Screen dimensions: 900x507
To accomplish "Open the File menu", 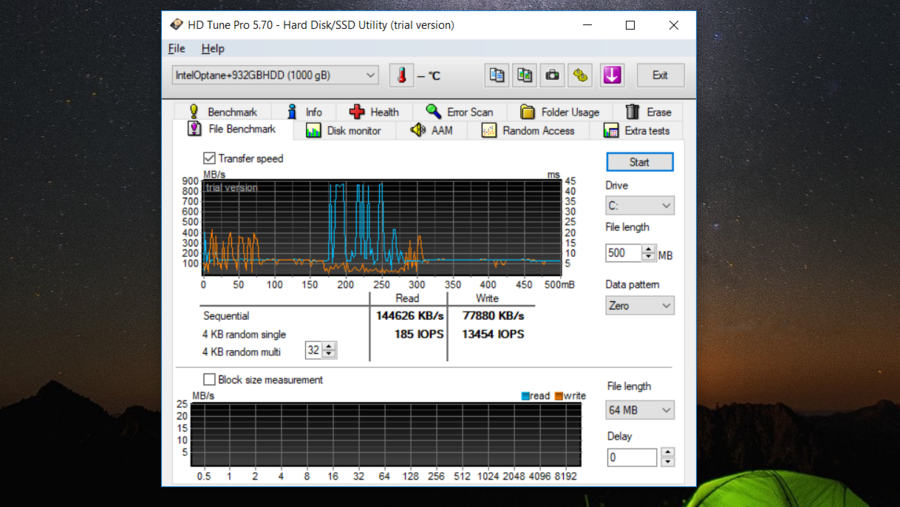I will click(x=176, y=49).
